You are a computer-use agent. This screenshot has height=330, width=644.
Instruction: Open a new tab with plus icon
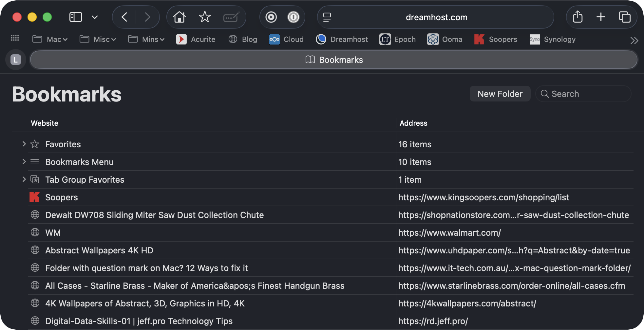(601, 17)
